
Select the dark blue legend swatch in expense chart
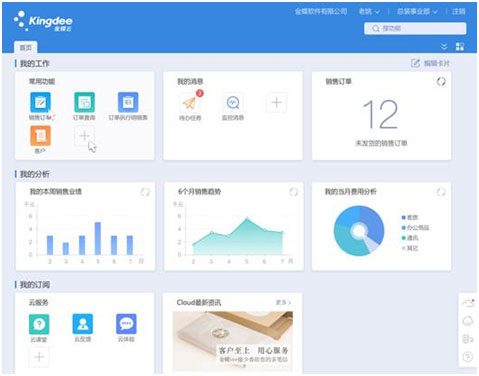[404, 218]
